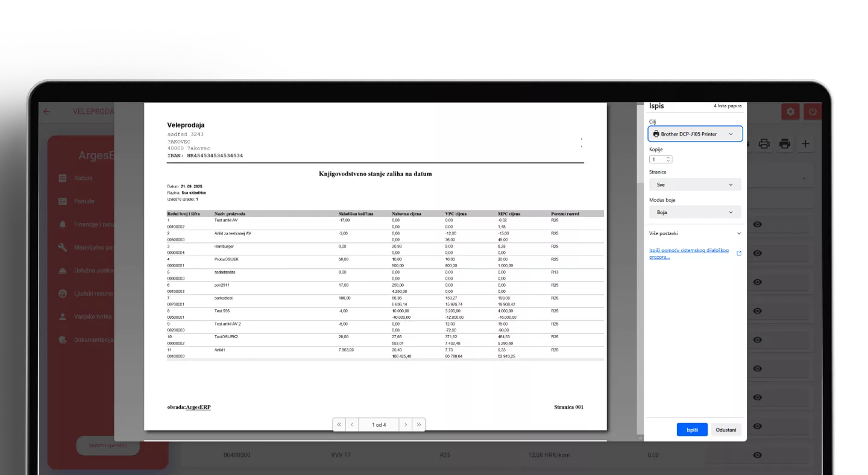This screenshot has height=475, width=868.
Task: Open the Stranice pages dropdown showing Sve
Action: pyautogui.click(x=695, y=185)
